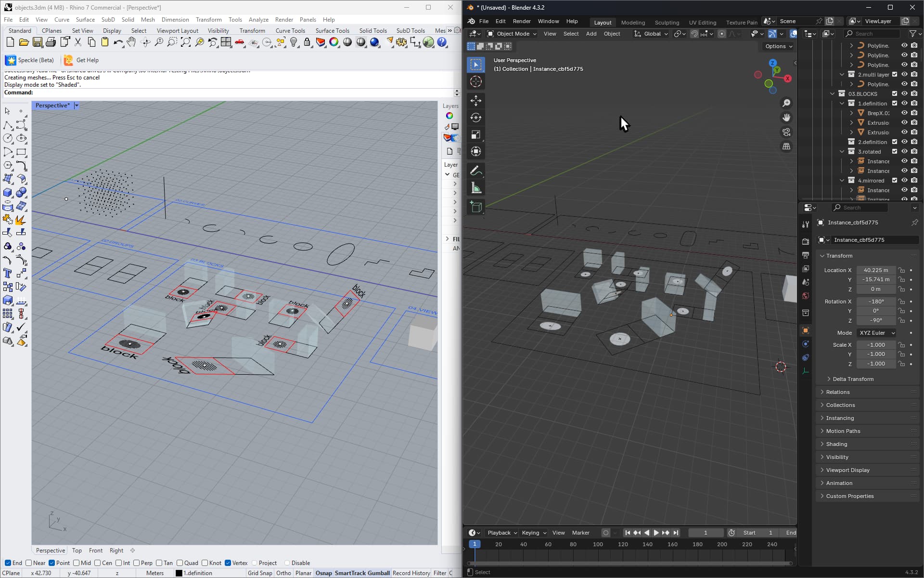Screen dimensions: 924x578
Task: Switch to the Top viewport tab
Action: pyautogui.click(x=77, y=551)
